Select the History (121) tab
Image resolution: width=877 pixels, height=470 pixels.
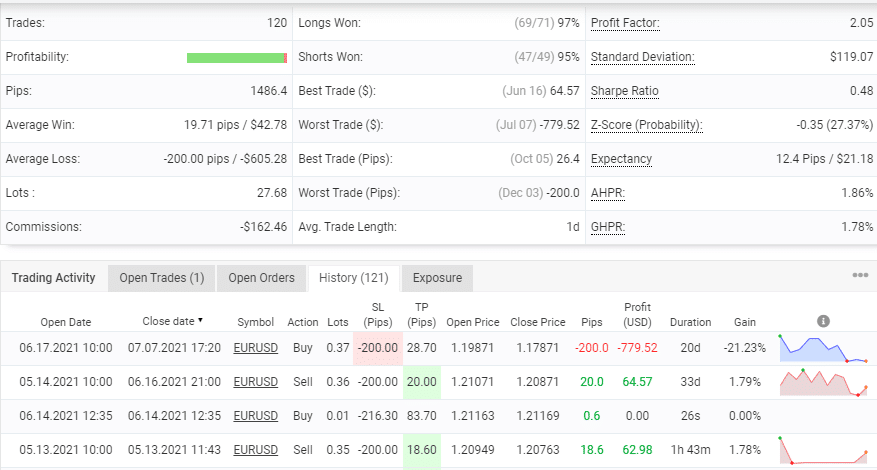point(353,278)
